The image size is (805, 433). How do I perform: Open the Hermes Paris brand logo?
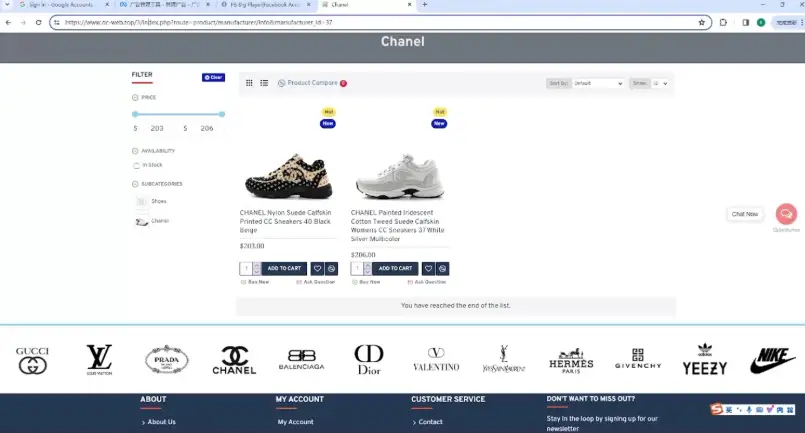tap(571, 360)
